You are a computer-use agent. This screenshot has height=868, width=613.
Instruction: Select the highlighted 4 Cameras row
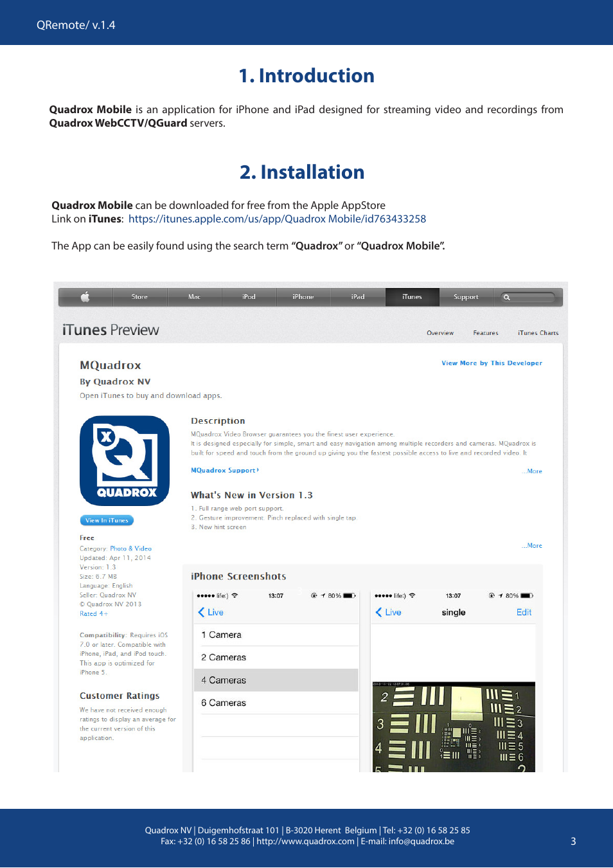(x=276, y=680)
